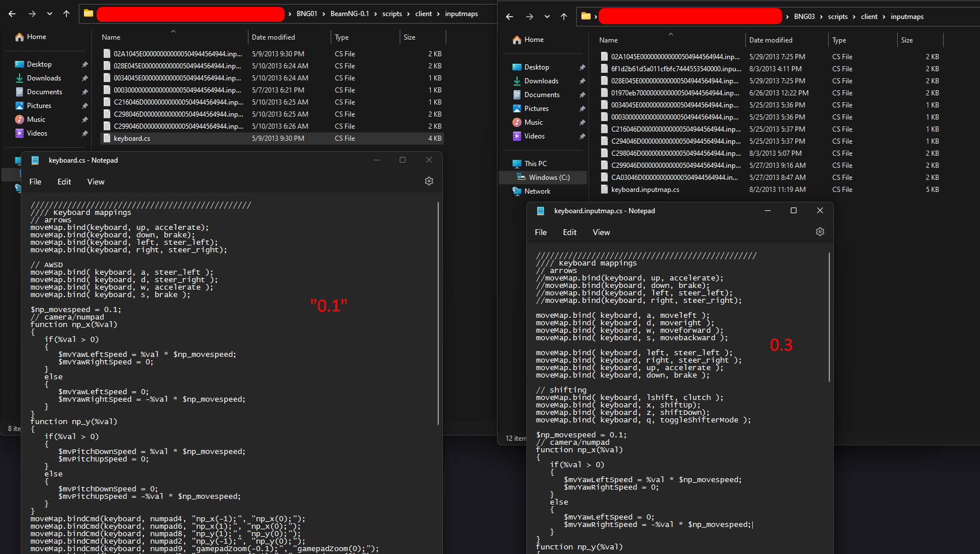Open settings gear in keyboard.inputmap.cs Notepad
Viewport: 980px width, 554px height.
(820, 232)
